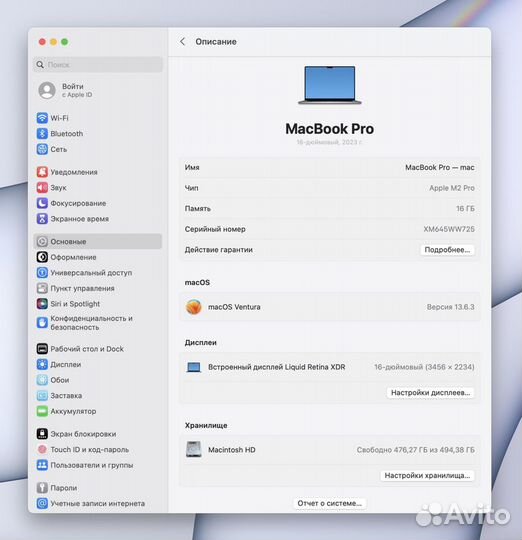The image size is (522, 540).
Task: Click Подробнее warranty details button
Action: [447, 250]
